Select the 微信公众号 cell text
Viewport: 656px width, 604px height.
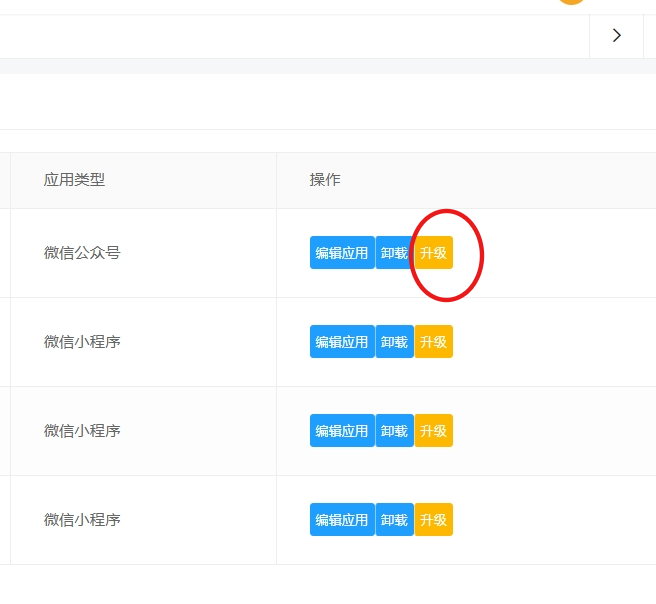(82, 253)
